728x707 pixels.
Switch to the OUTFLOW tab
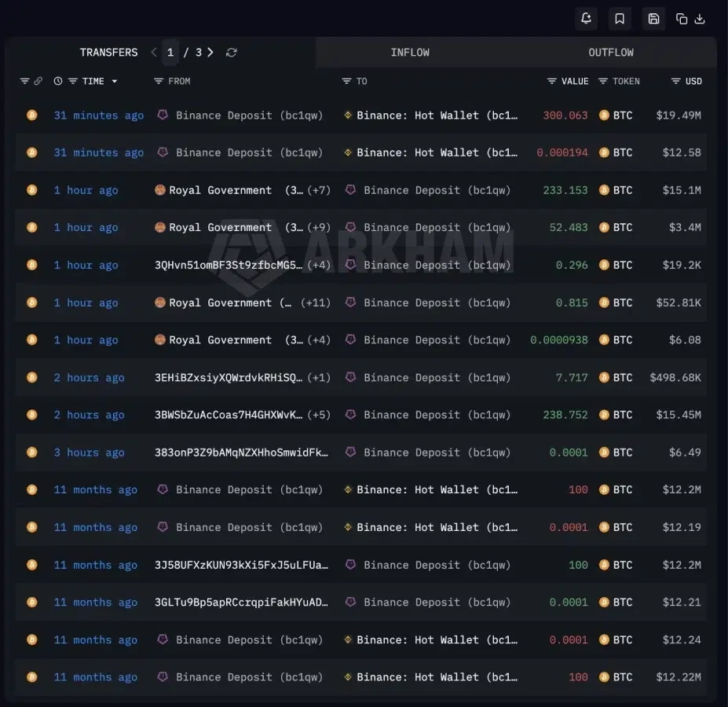(x=611, y=53)
